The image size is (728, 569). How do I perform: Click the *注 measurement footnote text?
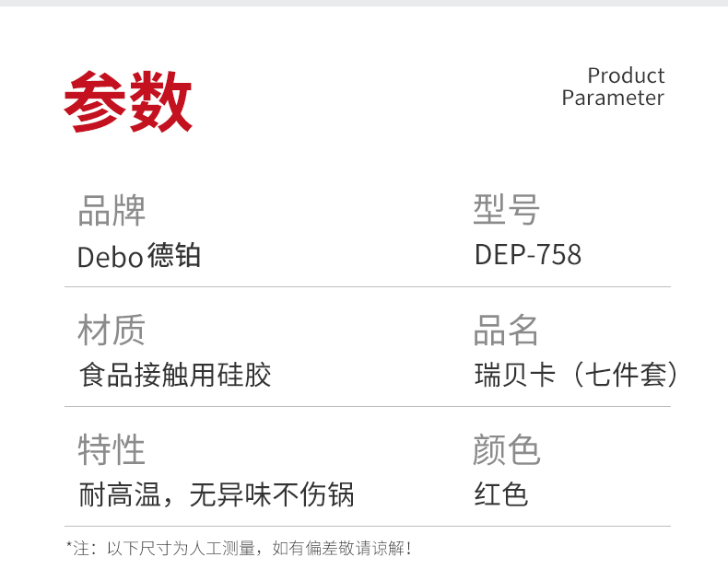[x=239, y=549]
